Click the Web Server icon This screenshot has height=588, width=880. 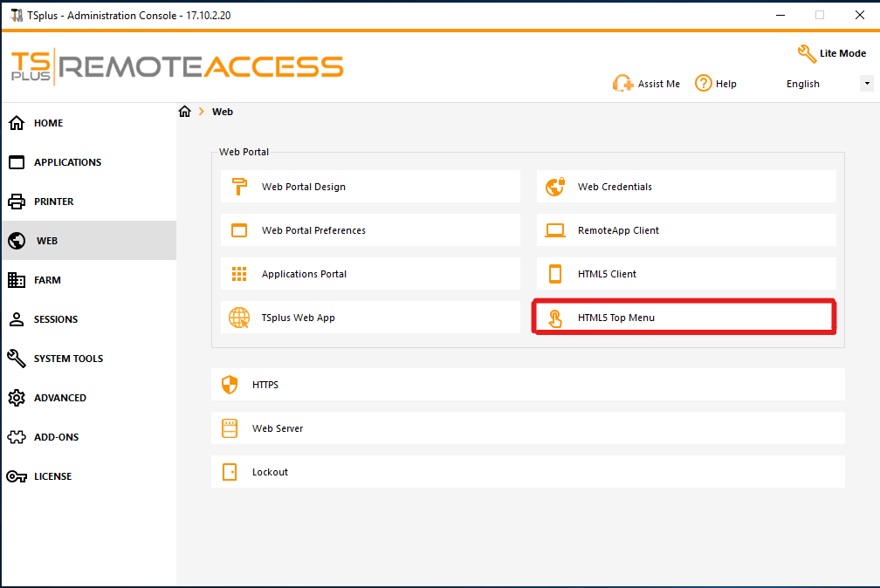coord(230,428)
